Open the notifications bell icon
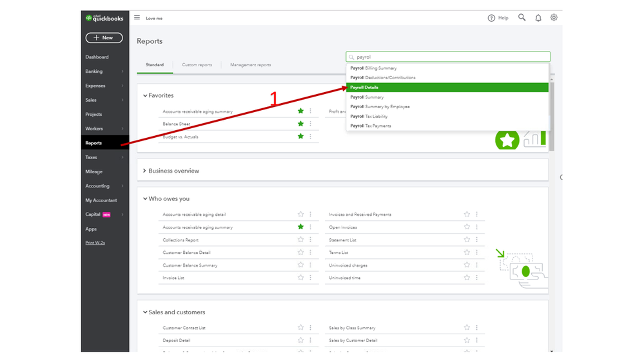 538,17
